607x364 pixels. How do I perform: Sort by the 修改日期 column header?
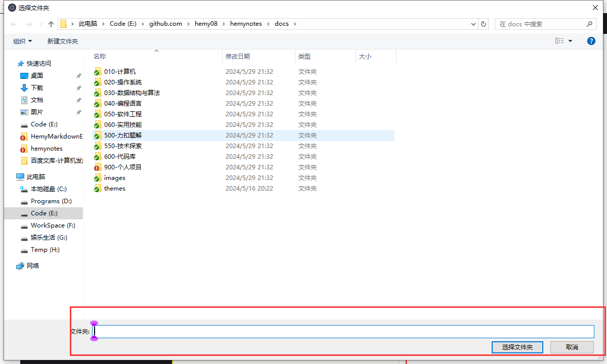(238, 57)
